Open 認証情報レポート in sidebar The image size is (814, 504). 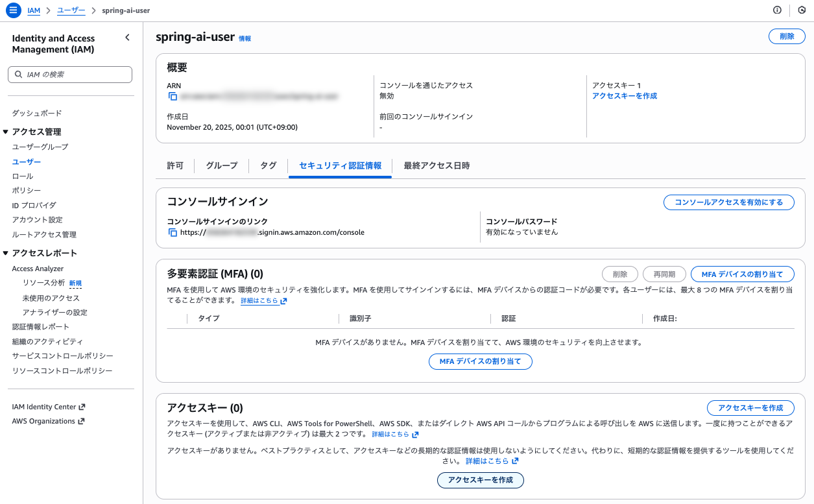click(41, 326)
